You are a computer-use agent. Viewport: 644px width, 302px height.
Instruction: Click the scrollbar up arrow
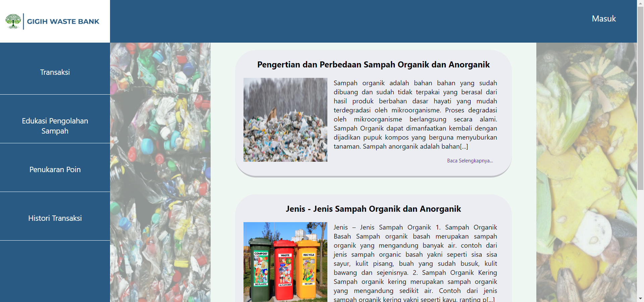tap(640, 3)
